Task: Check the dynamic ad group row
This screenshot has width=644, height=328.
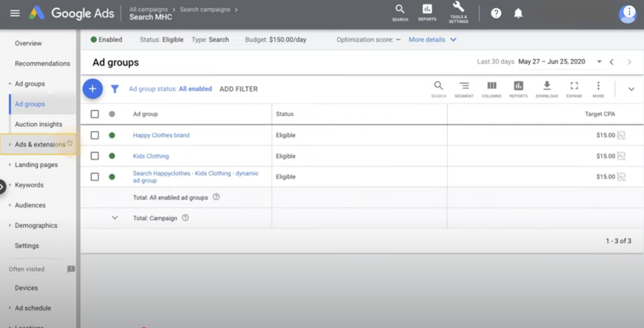Action: [95, 177]
